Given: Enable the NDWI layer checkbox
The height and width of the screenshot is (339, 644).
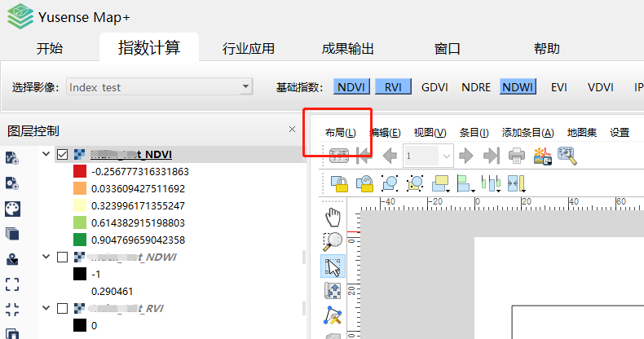Looking at the screenshot, I should (x=63, y=258).
